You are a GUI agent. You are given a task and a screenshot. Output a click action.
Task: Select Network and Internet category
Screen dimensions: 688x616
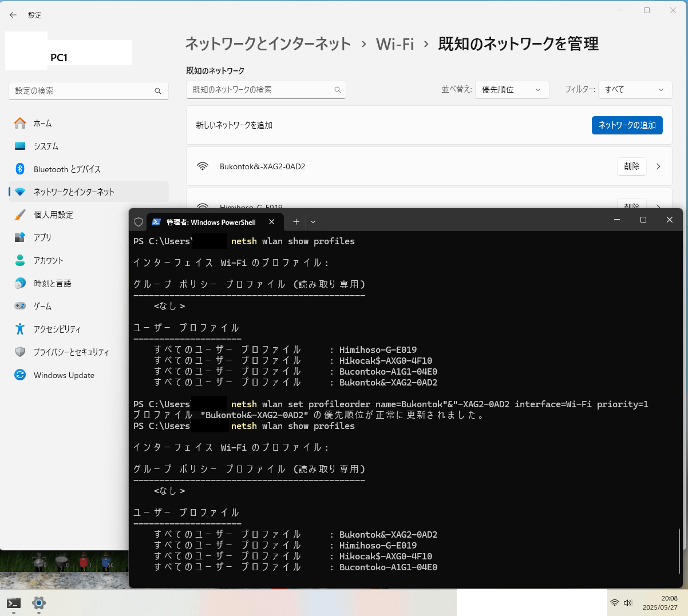(x=89, y=192)
